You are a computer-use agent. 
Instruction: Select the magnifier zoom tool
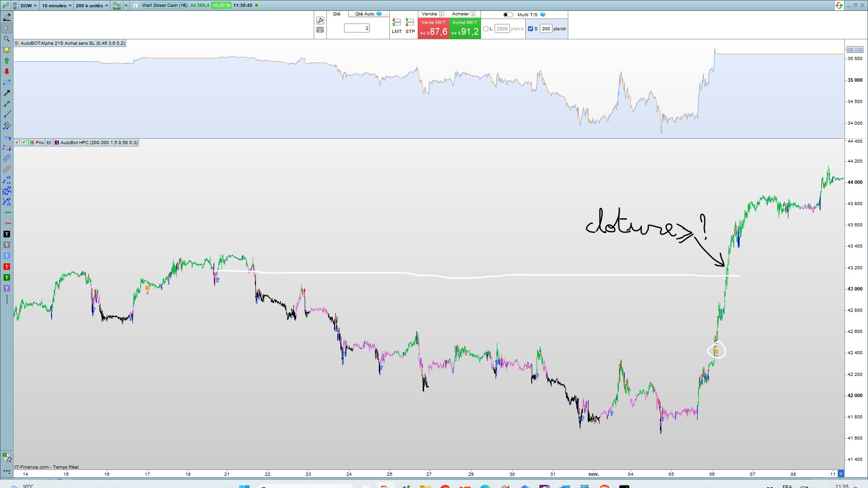pos(7,39)
